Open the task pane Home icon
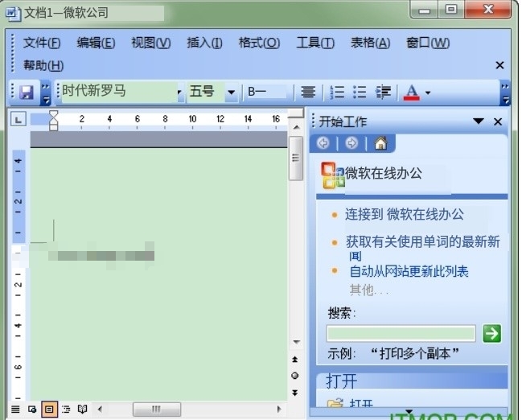Image resolution: width=522 pixels, height=420 pixels. [381, 143]
